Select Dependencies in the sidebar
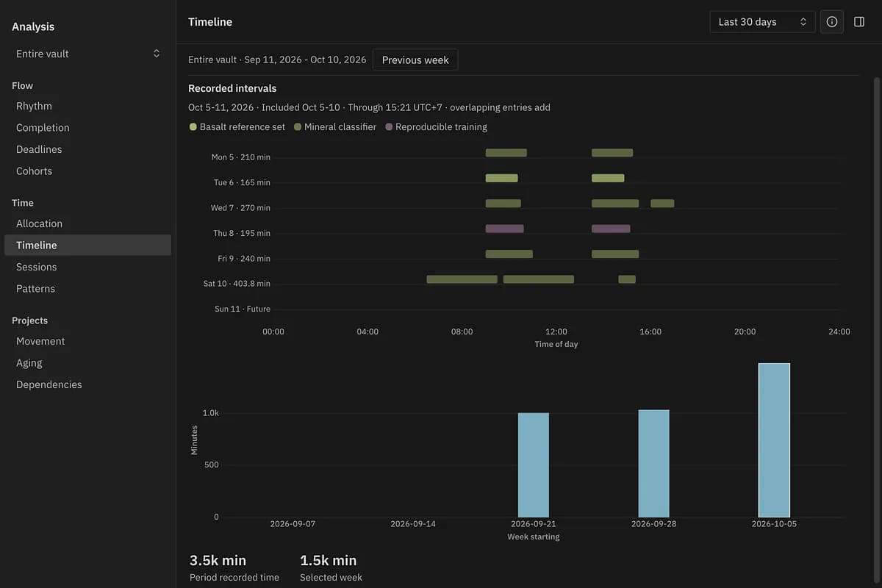This screenshot has width=882, height=588. click(87, 384)
